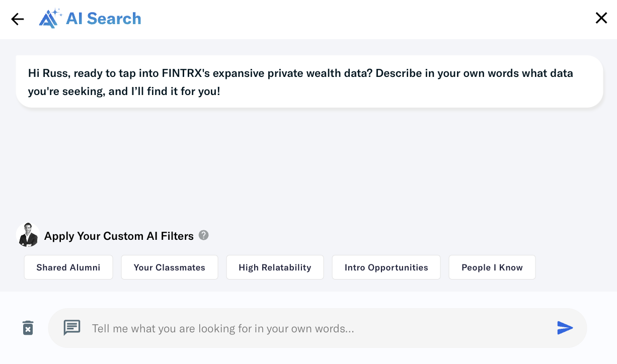
Task: Clear the conversation with the trash icon
Action: pos(28,328)
